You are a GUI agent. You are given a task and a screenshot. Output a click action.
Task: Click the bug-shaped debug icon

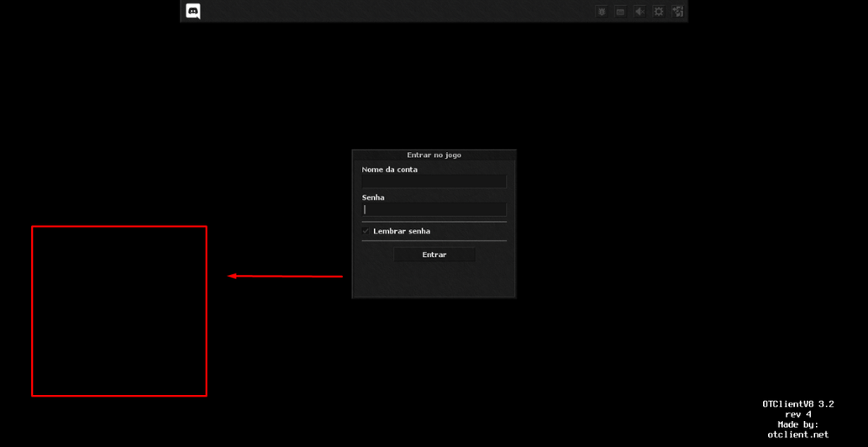click(602, 11)
